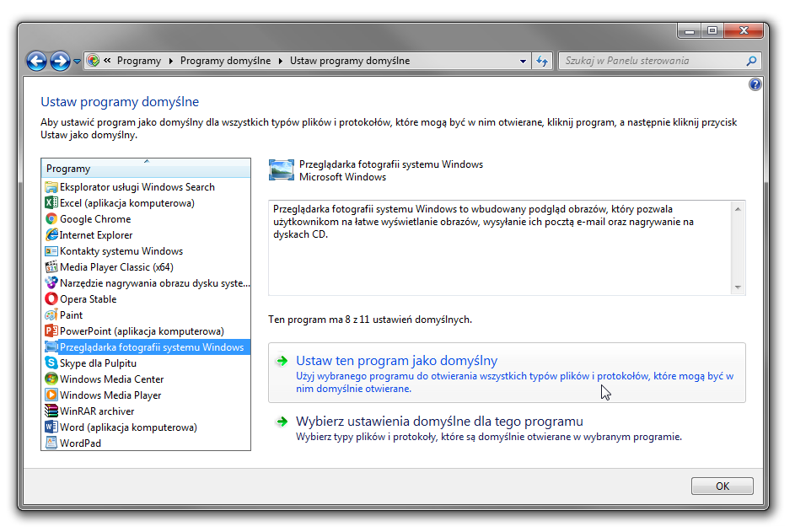The image size is (795, 532).
Task: Click the Media Player Classic icon
Action: click(51, 266)
